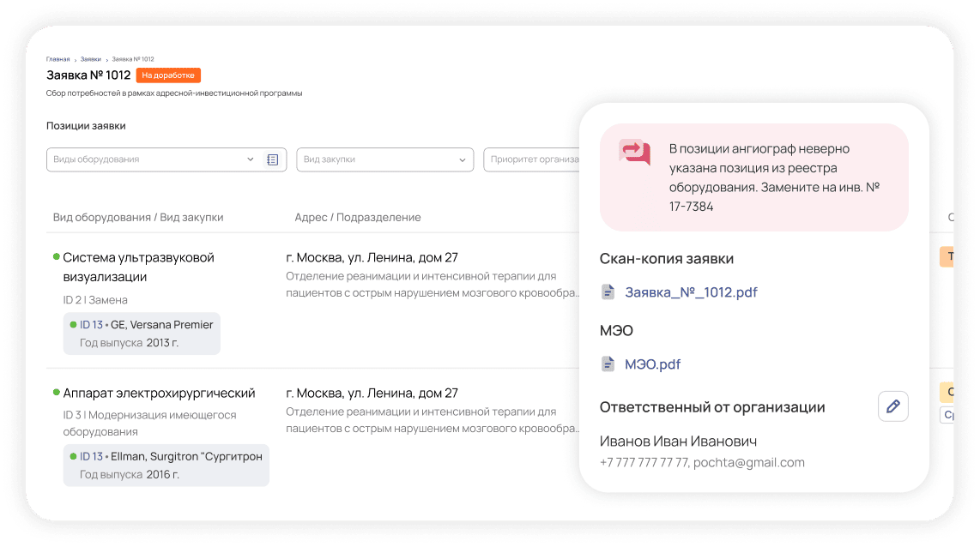Click the edit pencil icon for responsible person
The width and height of the screenshot is (980, 547).
click(892, 406)
